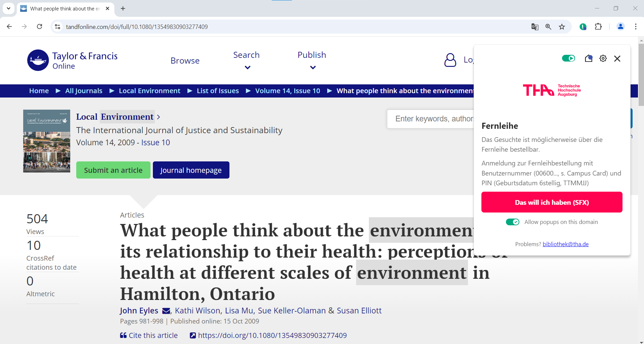Bookmark this page with the star icon
The image size is (644, 344).
click(x=562, y=27)
